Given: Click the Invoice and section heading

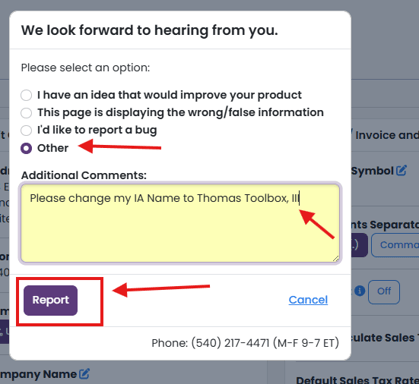Looking at the screenshot, I should pos(387,135).
